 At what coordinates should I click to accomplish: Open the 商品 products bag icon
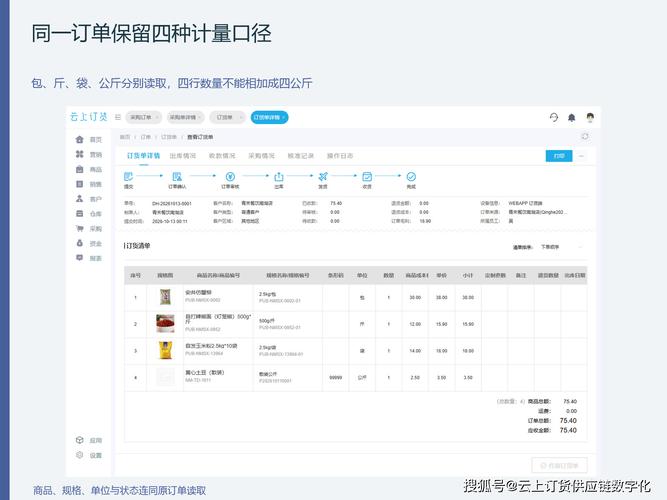tap(80, 169)
